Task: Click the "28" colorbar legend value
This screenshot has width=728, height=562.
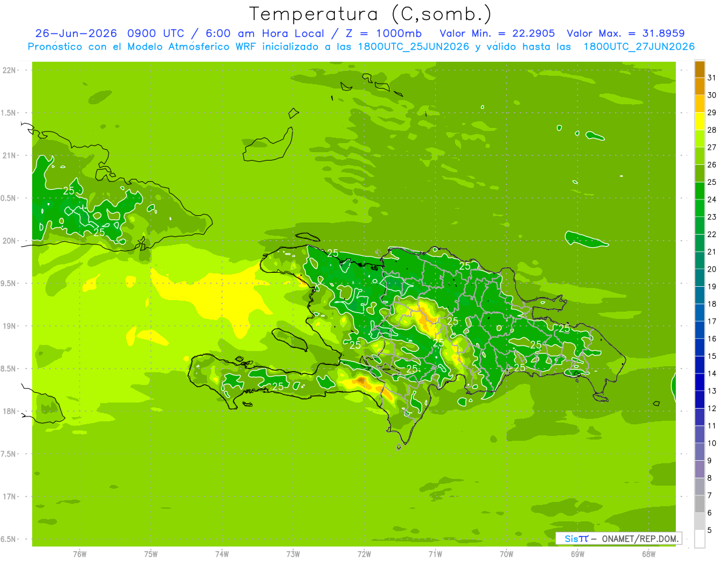Action: coord(712,130)
